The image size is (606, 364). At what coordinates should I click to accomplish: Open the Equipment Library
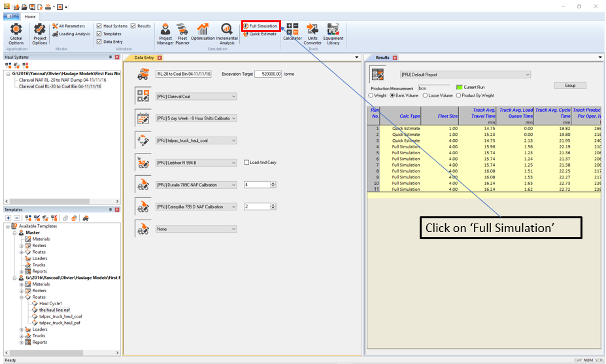[333, 33]
